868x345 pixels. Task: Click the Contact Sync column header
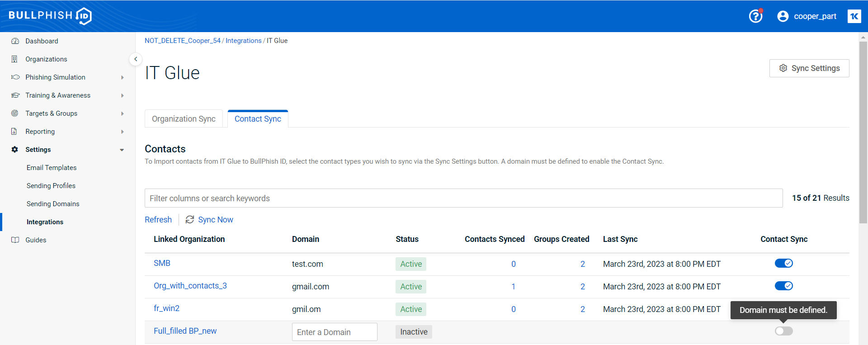tap(784, 239)
